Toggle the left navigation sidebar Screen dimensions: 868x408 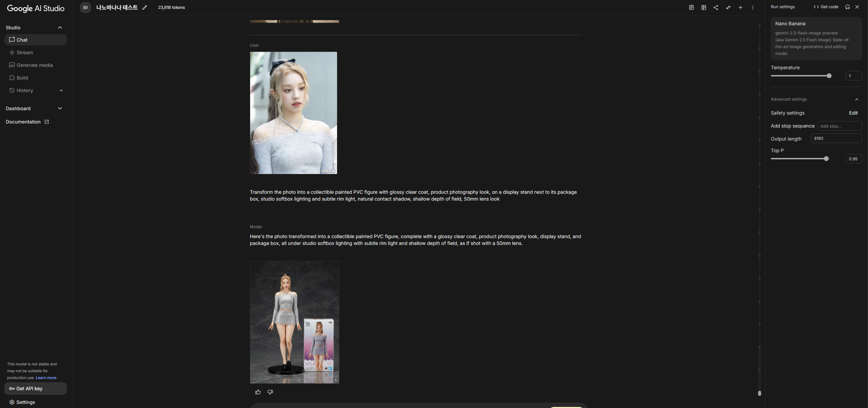[86, 8]
